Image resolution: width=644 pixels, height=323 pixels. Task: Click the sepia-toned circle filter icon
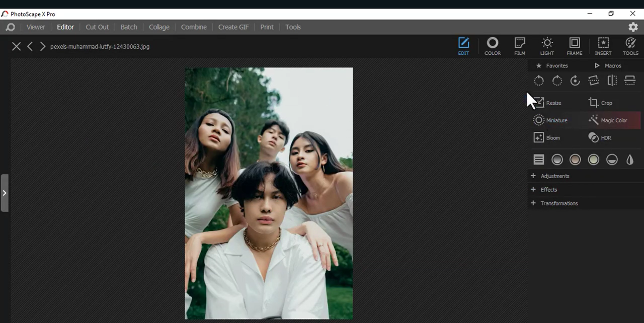point(575,159)
